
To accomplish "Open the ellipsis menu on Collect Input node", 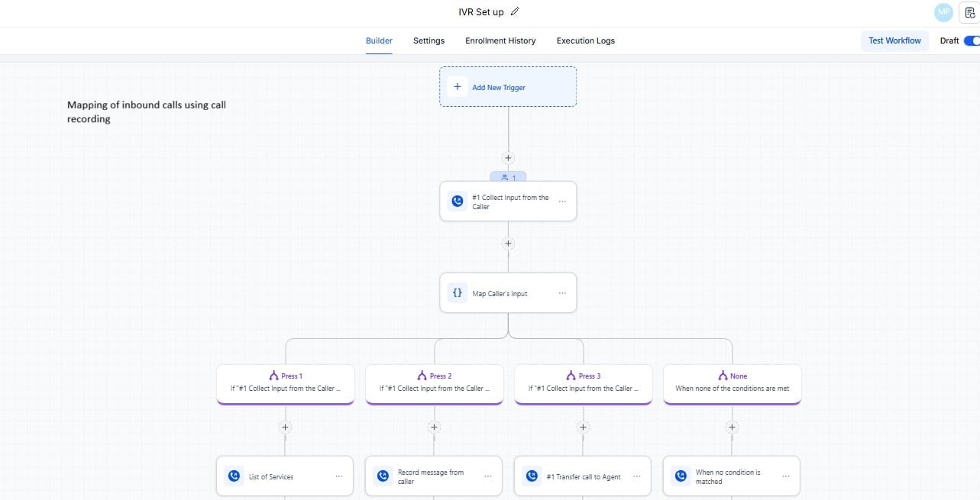I will 562,201.
